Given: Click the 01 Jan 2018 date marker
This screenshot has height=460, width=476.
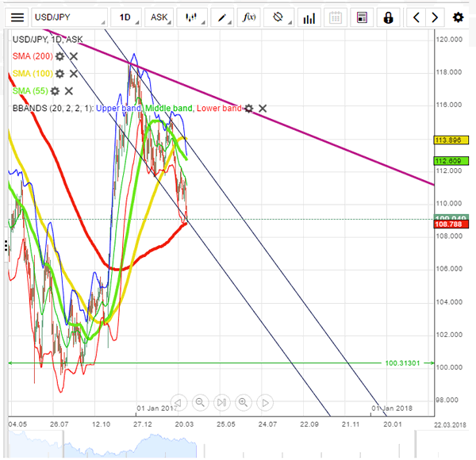Looking at the screenshot, I should tap(392, 408).
